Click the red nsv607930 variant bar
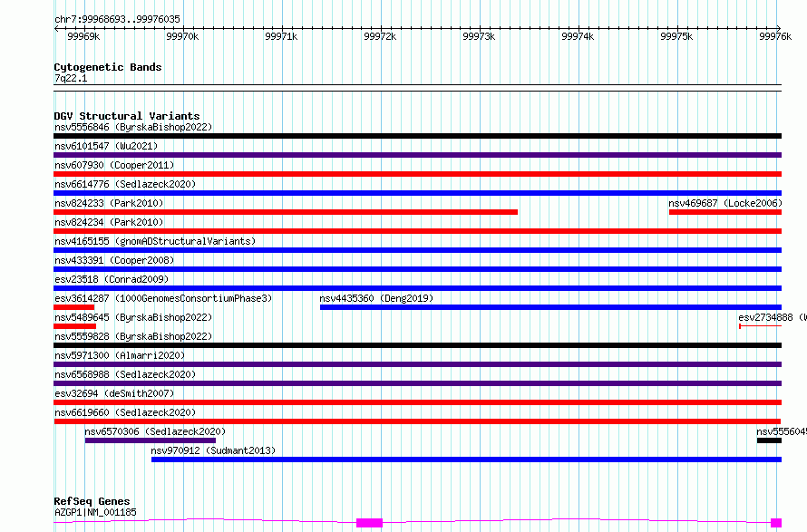This screenshot has height=532, width=807. (417, 174)
